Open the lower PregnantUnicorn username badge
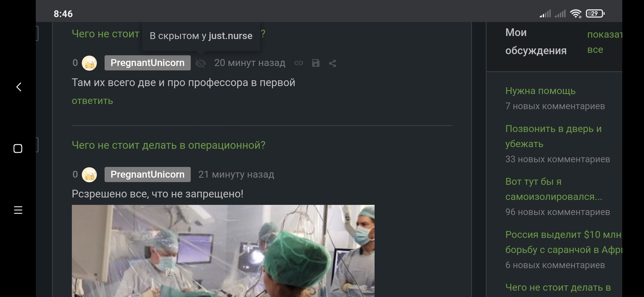 147,174
